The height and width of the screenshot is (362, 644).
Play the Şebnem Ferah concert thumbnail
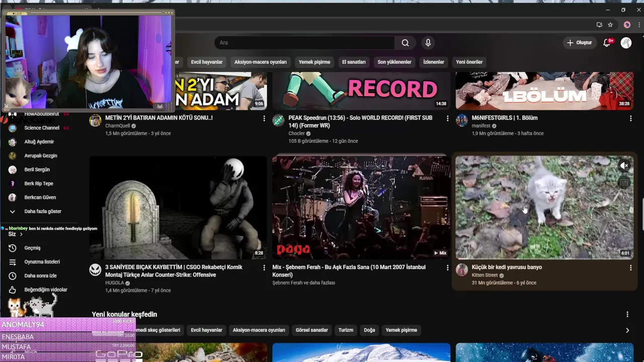pos(361,207)
